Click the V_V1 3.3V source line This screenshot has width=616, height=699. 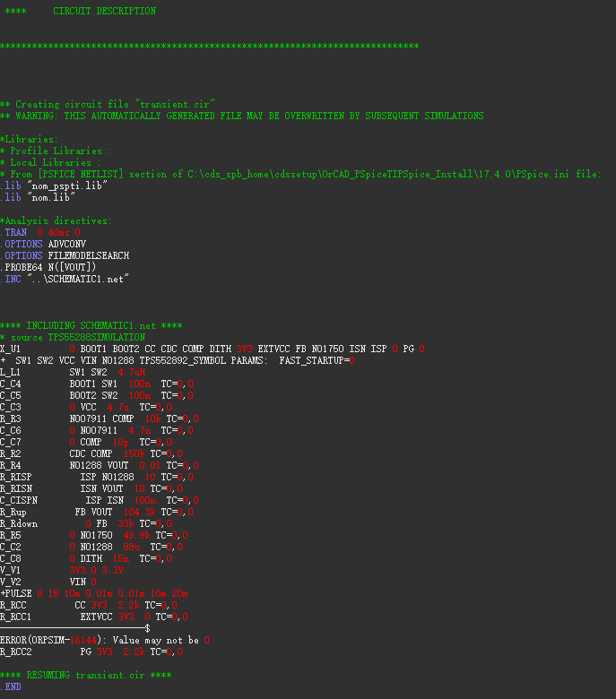pyautogui.click(x=62, y=570)
